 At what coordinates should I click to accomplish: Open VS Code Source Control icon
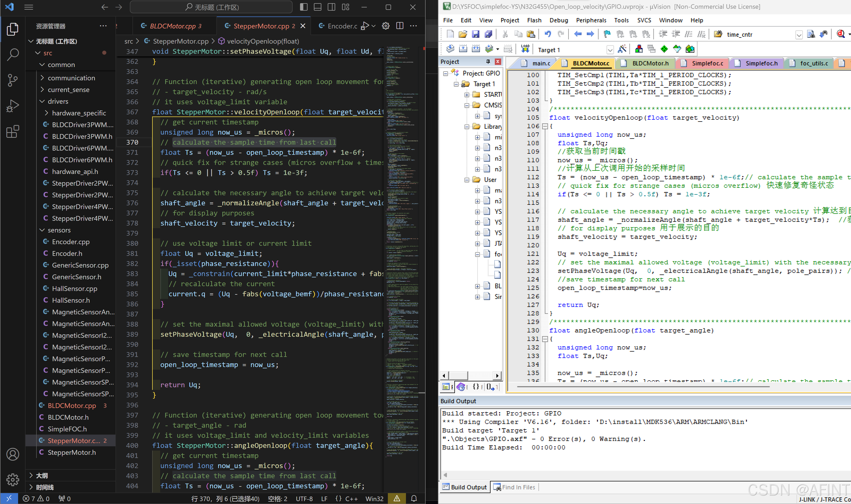pyautogui.click(x=13, y=80)
